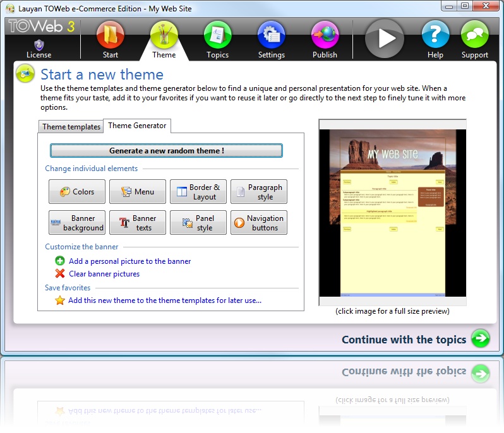Switch to the Theme templates tab

pos(71,127)
